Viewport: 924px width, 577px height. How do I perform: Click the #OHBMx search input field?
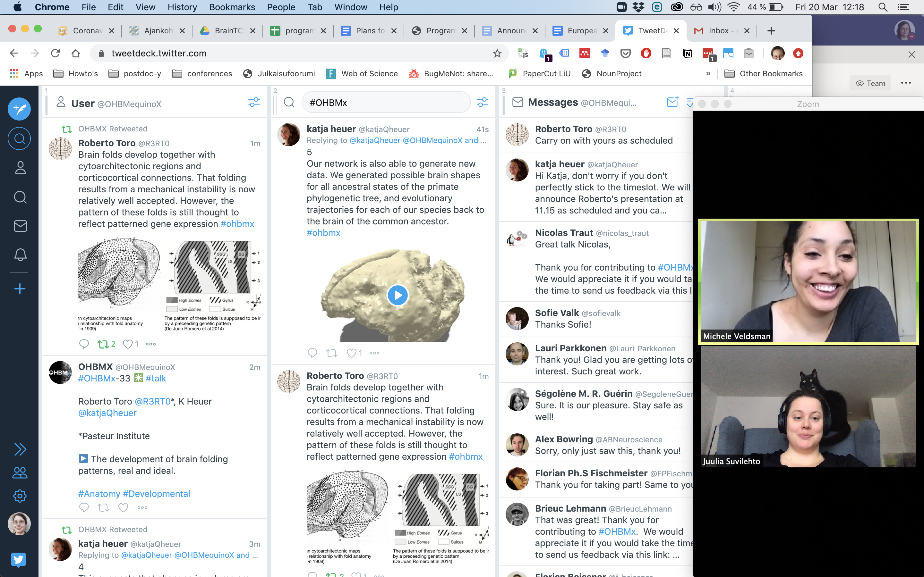[x=386, y=102]
